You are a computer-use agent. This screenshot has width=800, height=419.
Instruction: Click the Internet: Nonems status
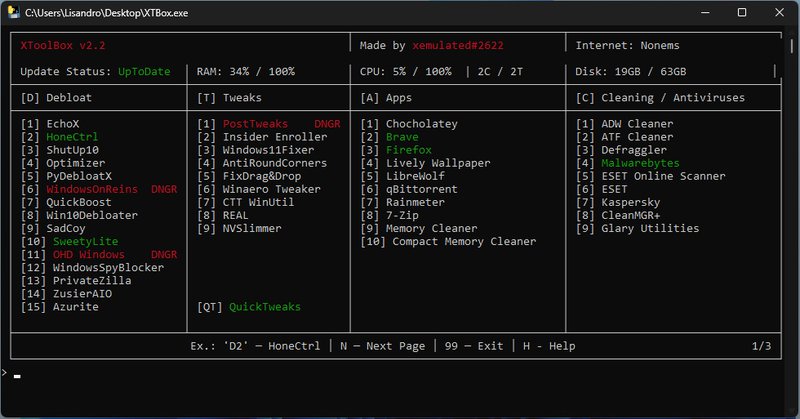[x=627, y=45]
